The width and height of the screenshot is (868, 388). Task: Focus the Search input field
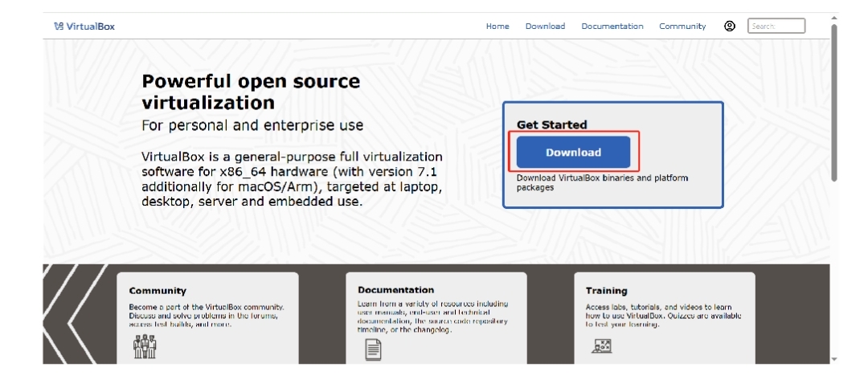pyautogui.click(x=776, y=26)
